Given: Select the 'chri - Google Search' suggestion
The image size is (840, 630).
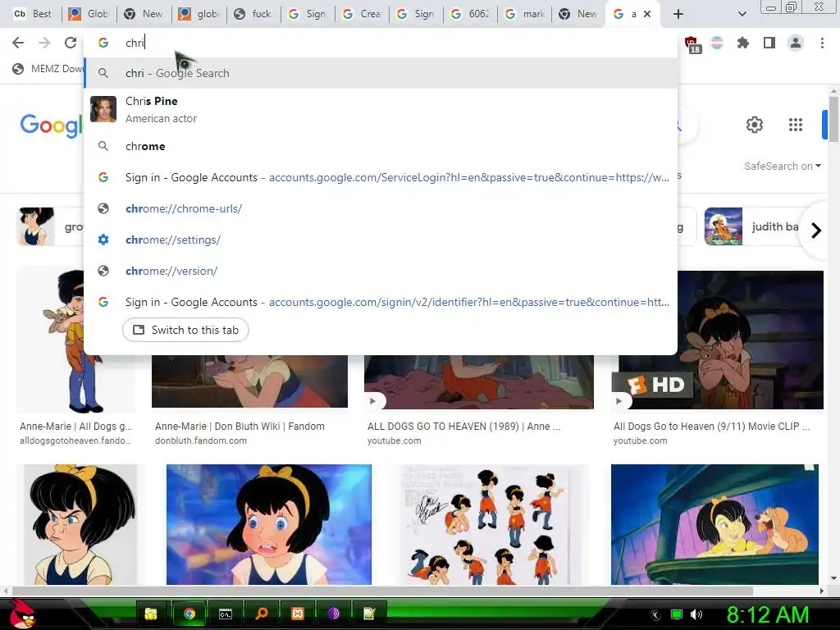Looking at the screenshot, I should point(381,73).
